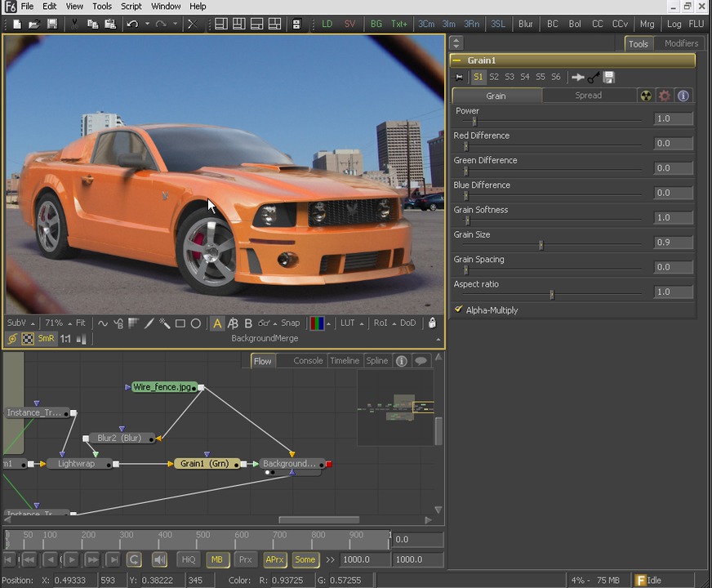Viewport: 712px width, 588px height.
Task: Collapse the Grain1 tool header
Action: pos(457,60)
